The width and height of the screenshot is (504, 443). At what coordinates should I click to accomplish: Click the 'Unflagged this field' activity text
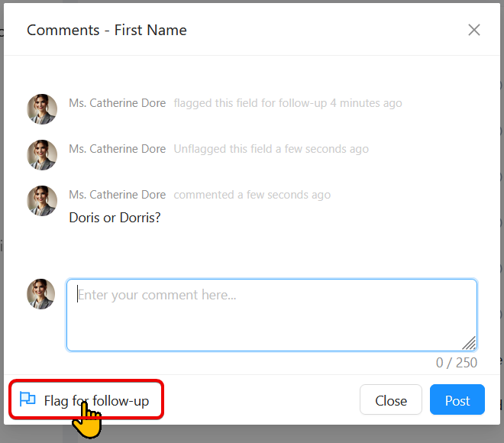pos(270,149)
